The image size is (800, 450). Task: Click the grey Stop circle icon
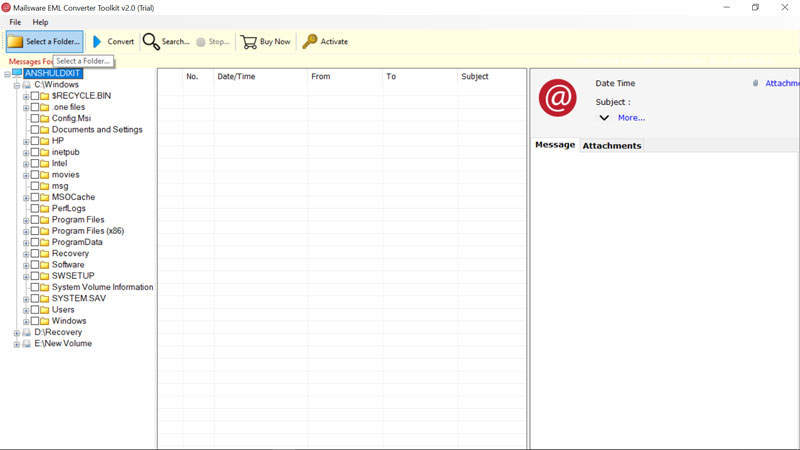201,42
